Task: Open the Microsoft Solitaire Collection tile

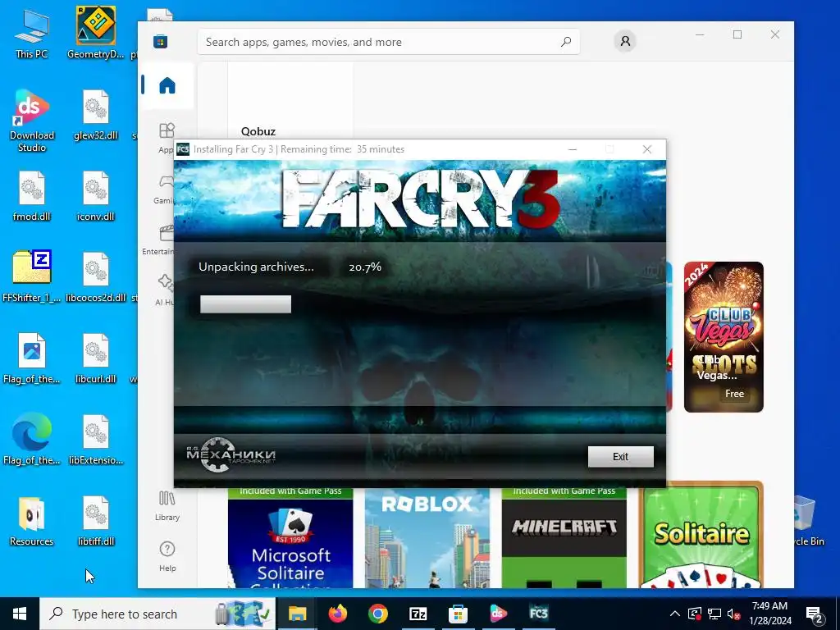Action: coord(290,538)
